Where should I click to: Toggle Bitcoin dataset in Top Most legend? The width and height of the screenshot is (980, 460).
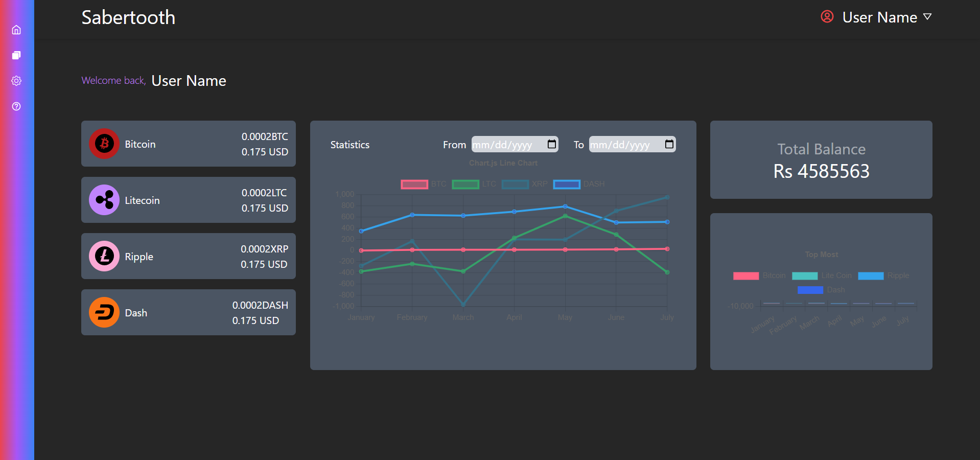pos(759,275)
